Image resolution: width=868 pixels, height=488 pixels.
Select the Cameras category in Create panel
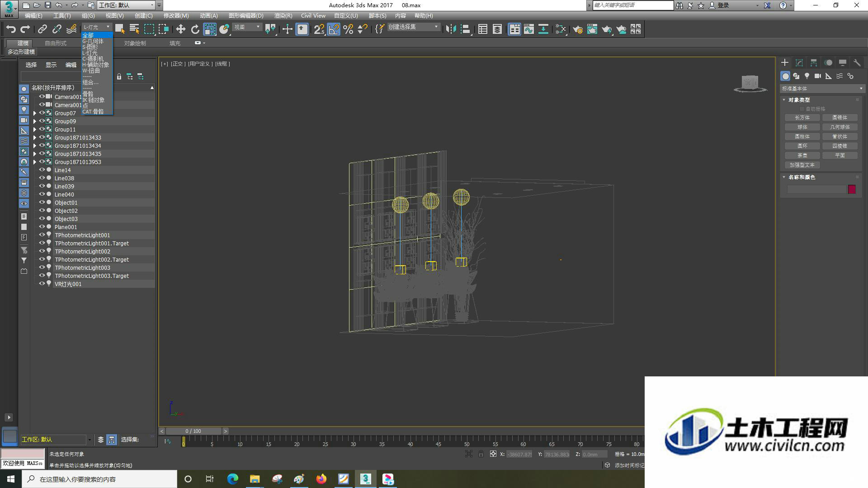pyautogui.click(x=818, y=76)
